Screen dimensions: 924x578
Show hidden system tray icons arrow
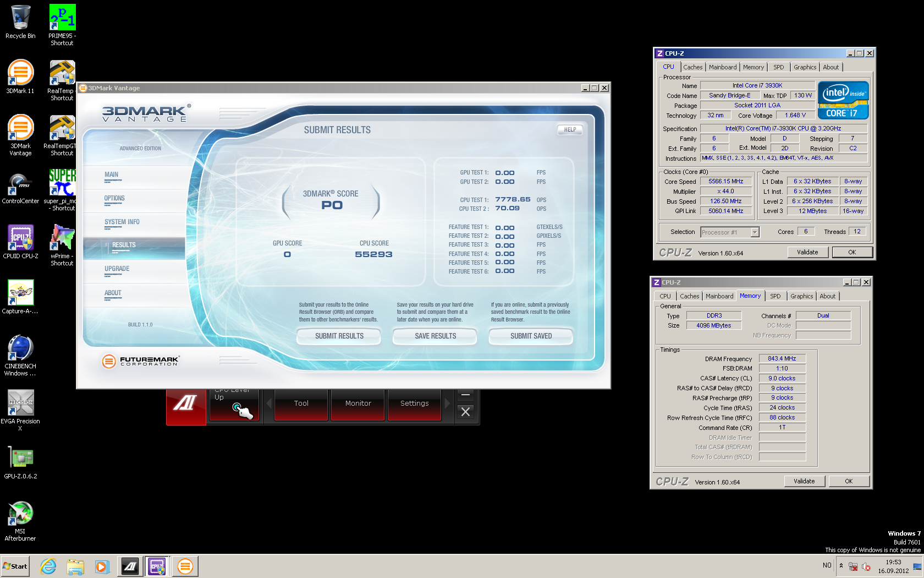(841, 565)
